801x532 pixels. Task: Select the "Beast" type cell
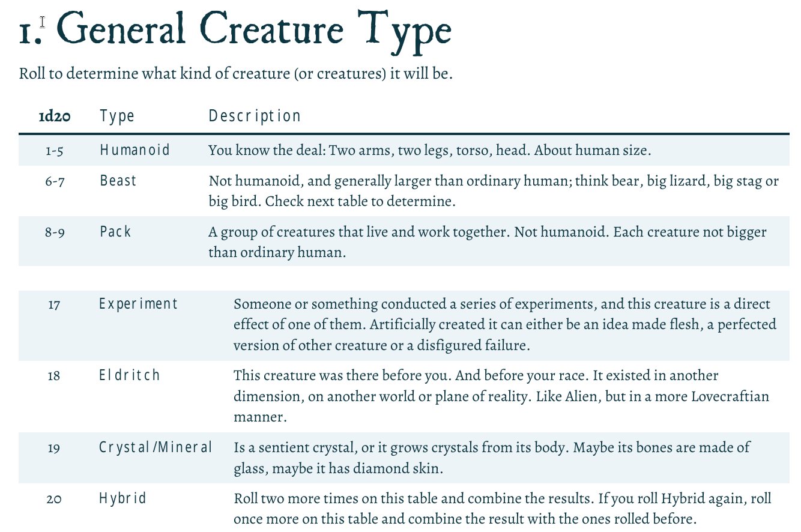coord(118,181)
